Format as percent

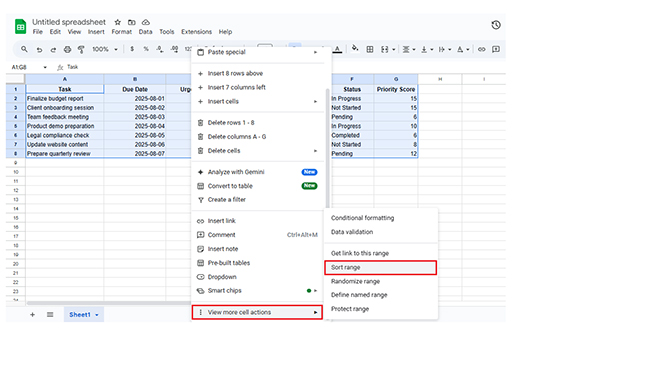[x=146, y=49]
